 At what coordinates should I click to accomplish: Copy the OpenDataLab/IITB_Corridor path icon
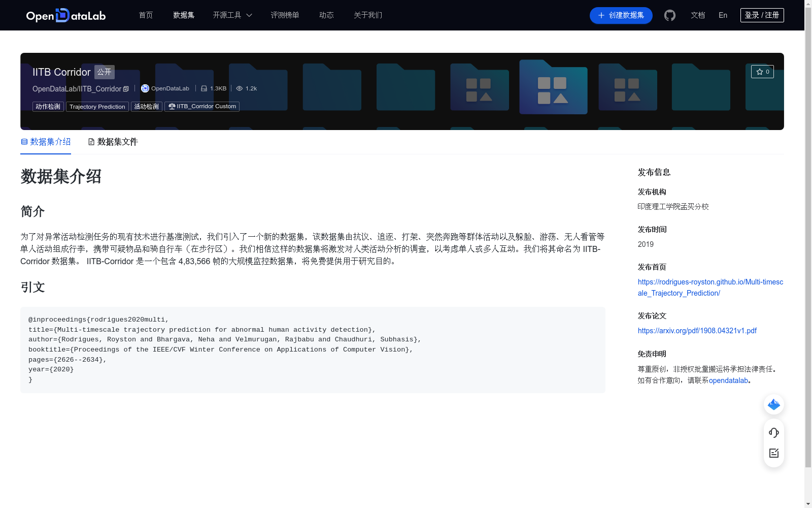[x=126, y=89]
